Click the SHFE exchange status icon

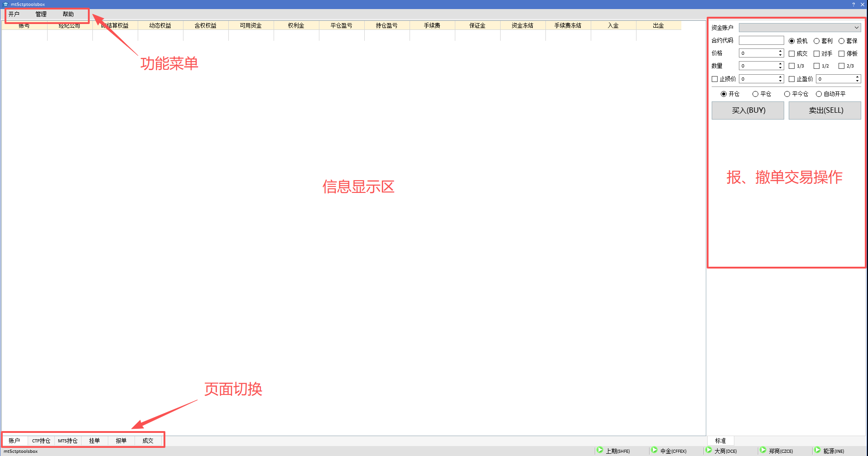[600, 450]
